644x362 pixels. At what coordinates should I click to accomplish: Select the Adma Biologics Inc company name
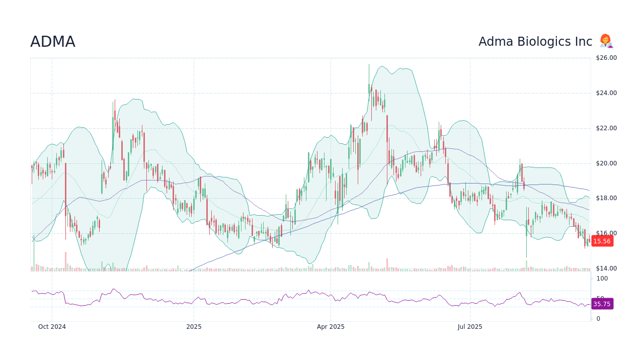coord(535,41)
